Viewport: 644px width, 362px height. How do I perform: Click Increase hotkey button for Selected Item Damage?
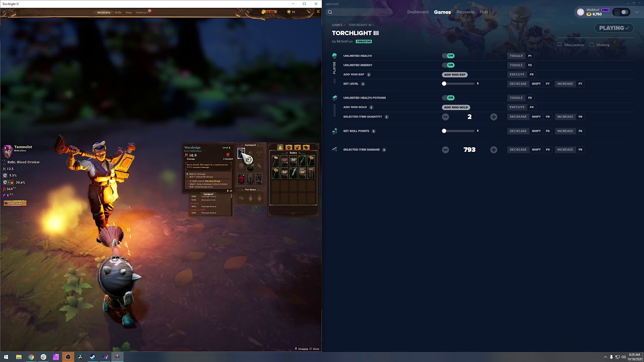coord(565,150)
